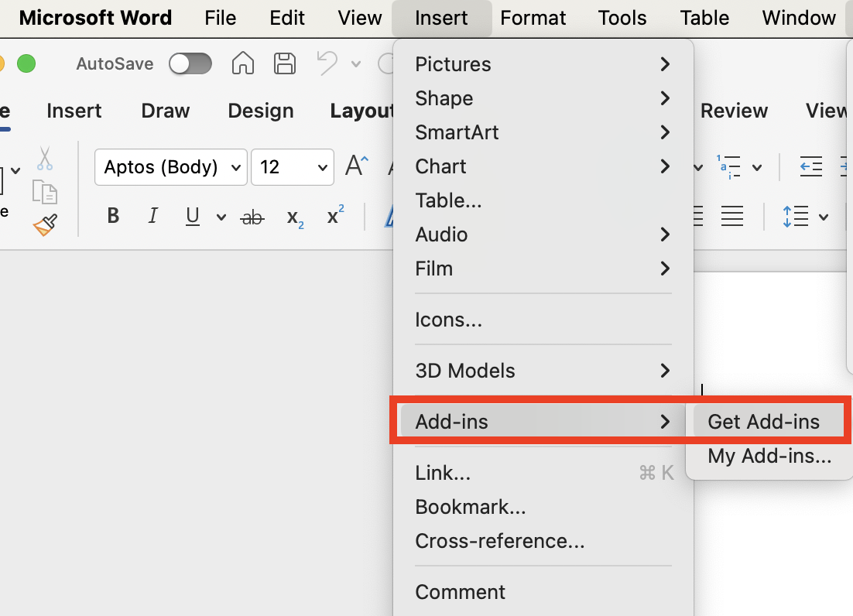This screenshot has width=853, height=616.
Task: Select Table... from the Insert menu
Action: tap(449, 200)
